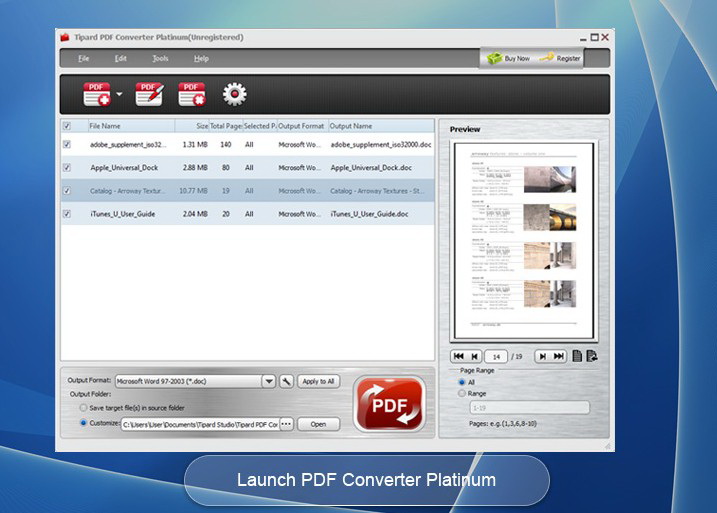Viewport: 717px width, 513px height.
Task: Go to the last preview page
Action: coord(559,356)
